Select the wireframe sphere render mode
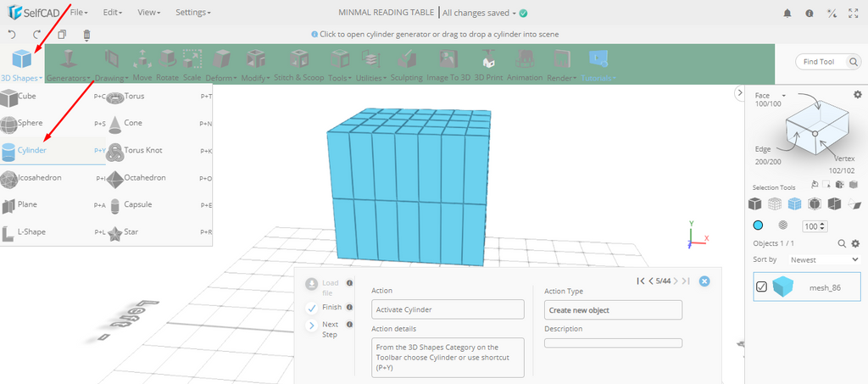The height and width of the screenshot is (384, 868). pyautogui.click(x=782, y=225)
